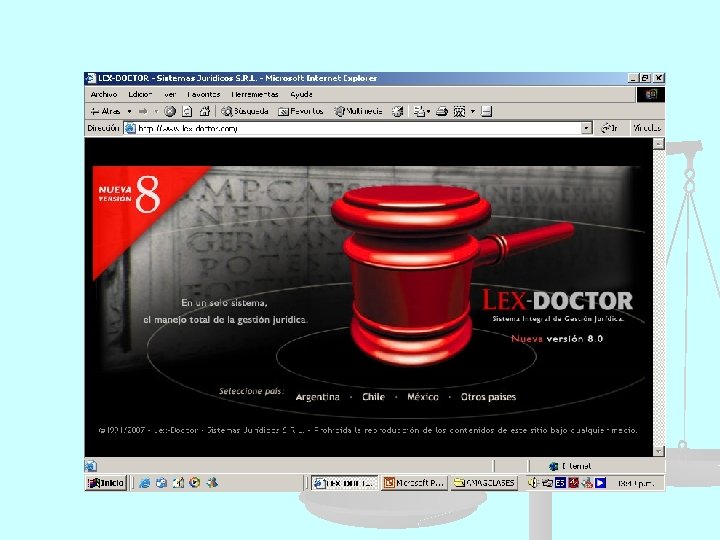Screen dimensions: 720x540
Task: Click the address bar URL field
Action: point(358,128)
